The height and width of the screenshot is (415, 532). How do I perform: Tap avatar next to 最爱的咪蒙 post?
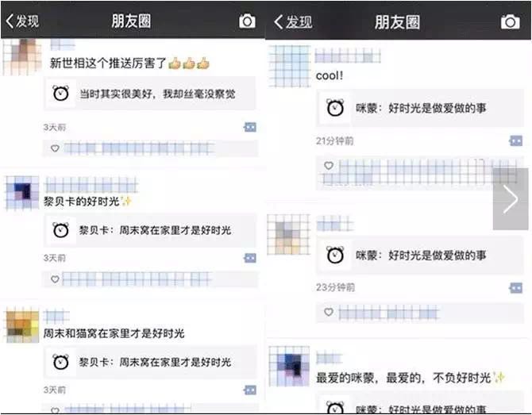click(289, 366)
